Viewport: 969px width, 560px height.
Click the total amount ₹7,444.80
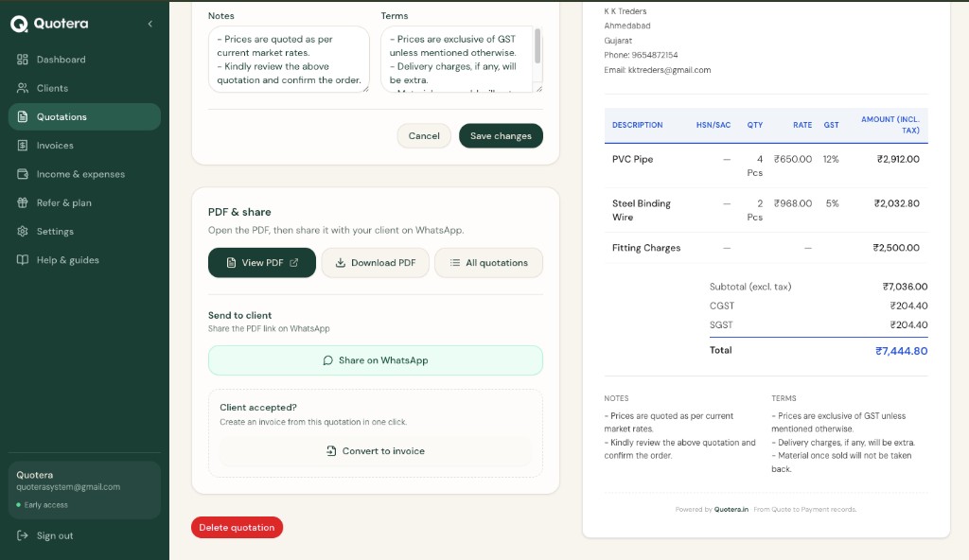901,351
